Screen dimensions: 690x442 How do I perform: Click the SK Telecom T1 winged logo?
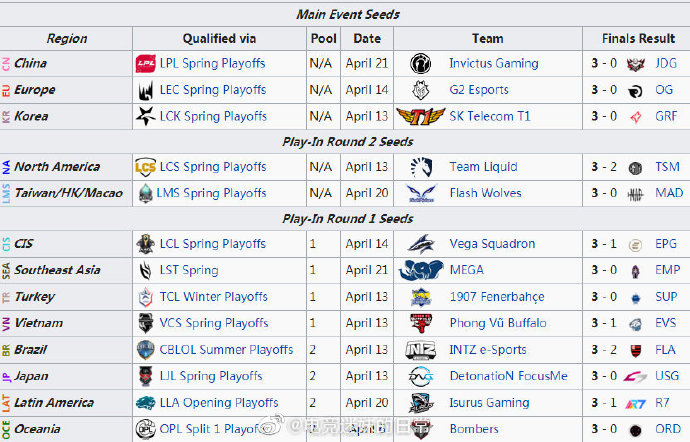421,117
